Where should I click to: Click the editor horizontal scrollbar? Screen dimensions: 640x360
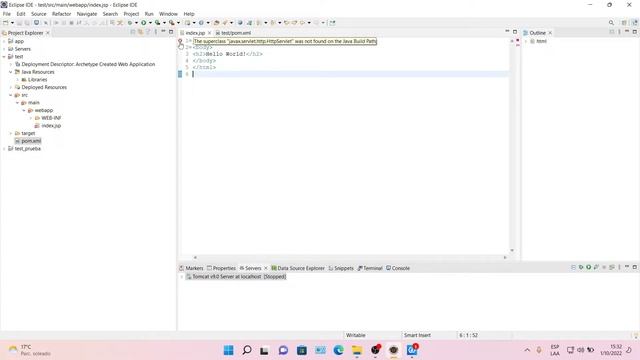pyautogui.click(x=350, y=258)
